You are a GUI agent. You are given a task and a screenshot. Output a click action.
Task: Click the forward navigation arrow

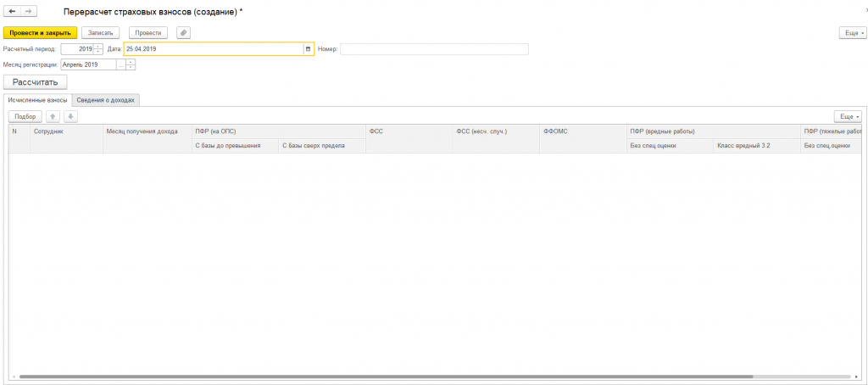pos(27,11)
